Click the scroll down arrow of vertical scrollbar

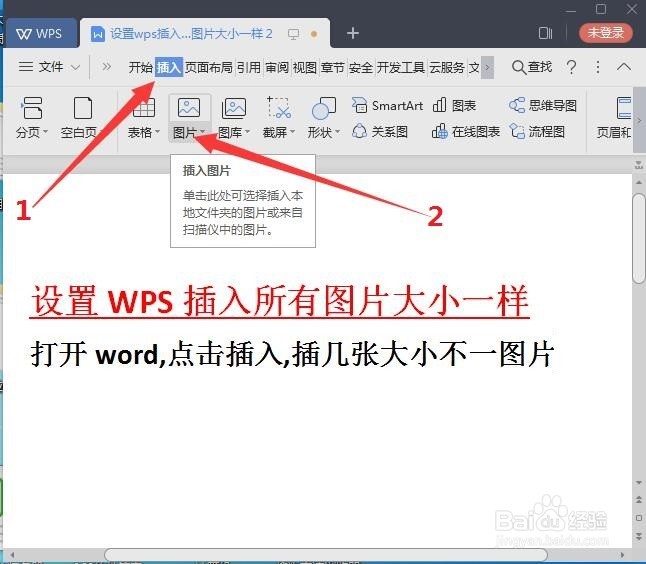click(x=639, y=482)
